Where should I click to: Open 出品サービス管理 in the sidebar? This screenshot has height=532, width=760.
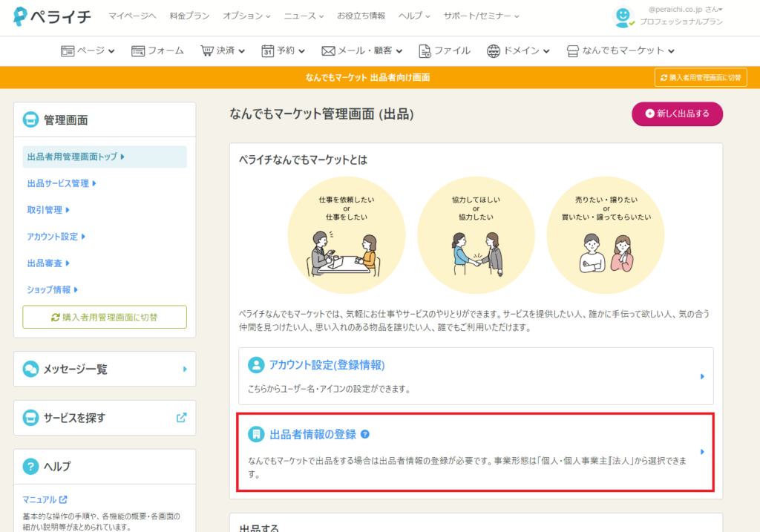click(62, 183)
